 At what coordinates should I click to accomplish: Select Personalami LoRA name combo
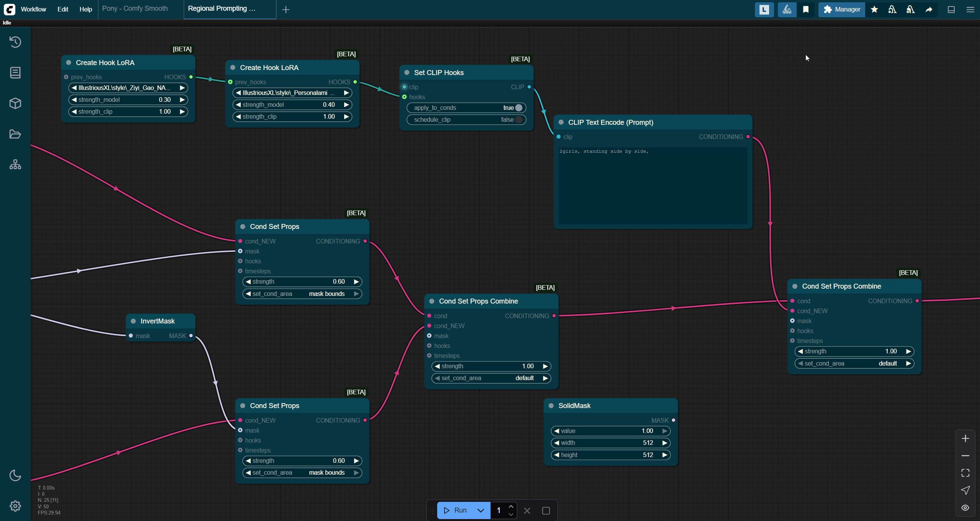[292, 93]
